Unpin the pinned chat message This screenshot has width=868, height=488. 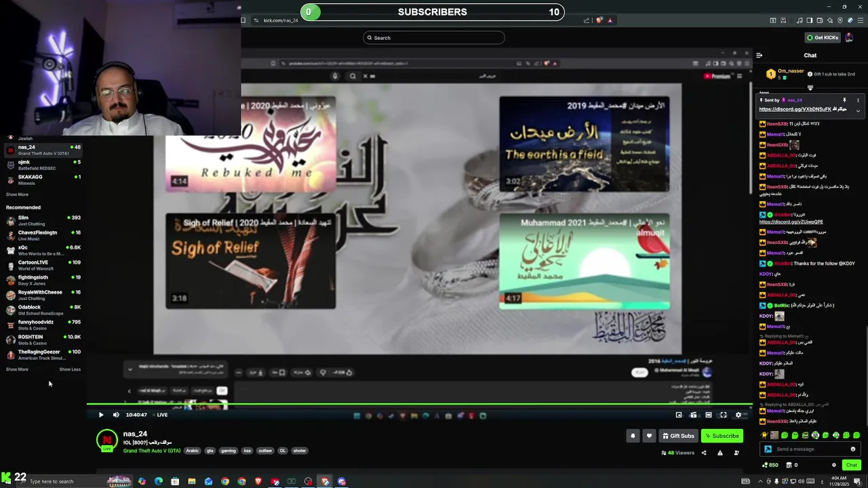point(844,100)
